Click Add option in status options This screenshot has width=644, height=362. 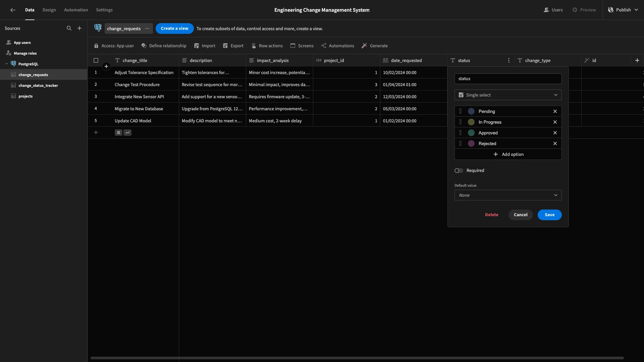coord(508,154)
